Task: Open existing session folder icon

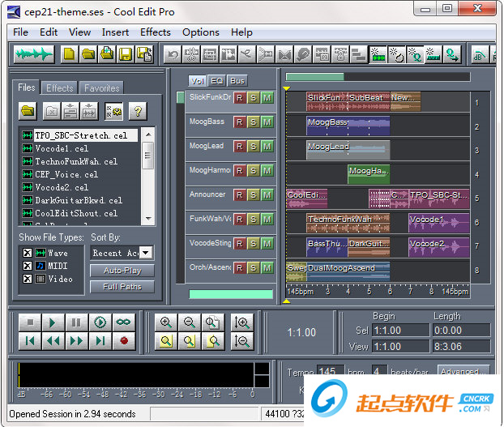Action: 88,54
